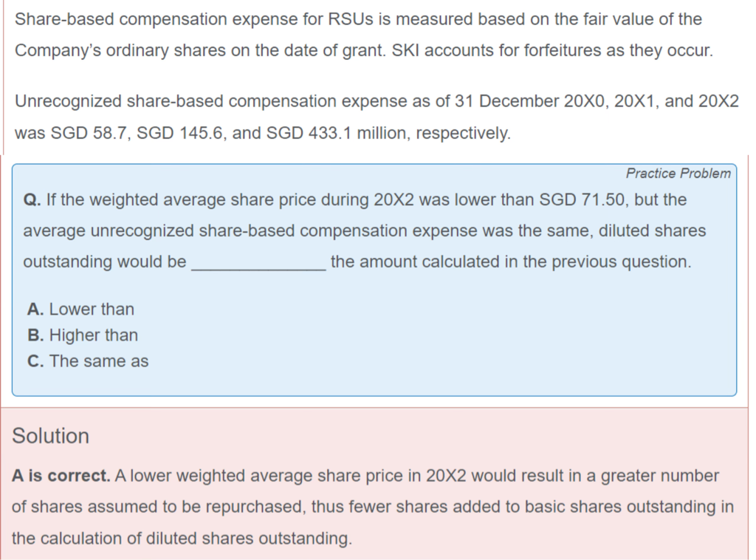Image resolution: width=756 pixels, height=560 pixels.
Task: Click the bold "A is correct." text
Action: (61, 476)
